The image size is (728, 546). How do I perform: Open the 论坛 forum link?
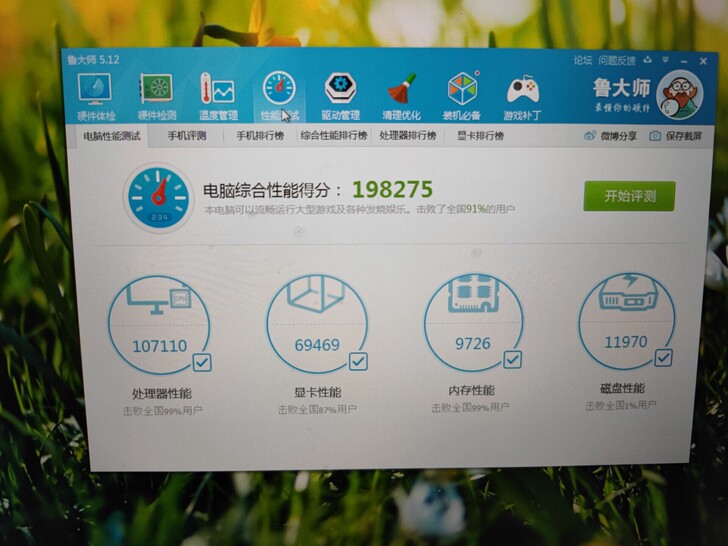pyautogui.click(x=582, y=60)
